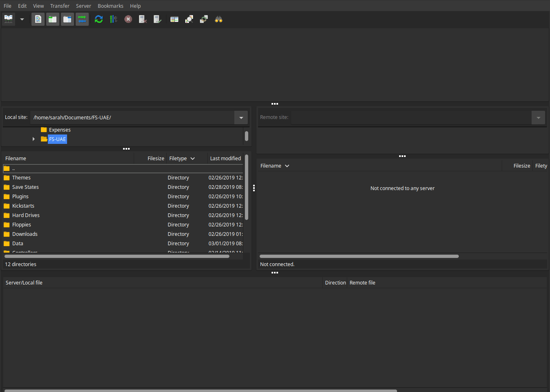
Task: Enable directory comparison
Action: coord(174,19)
